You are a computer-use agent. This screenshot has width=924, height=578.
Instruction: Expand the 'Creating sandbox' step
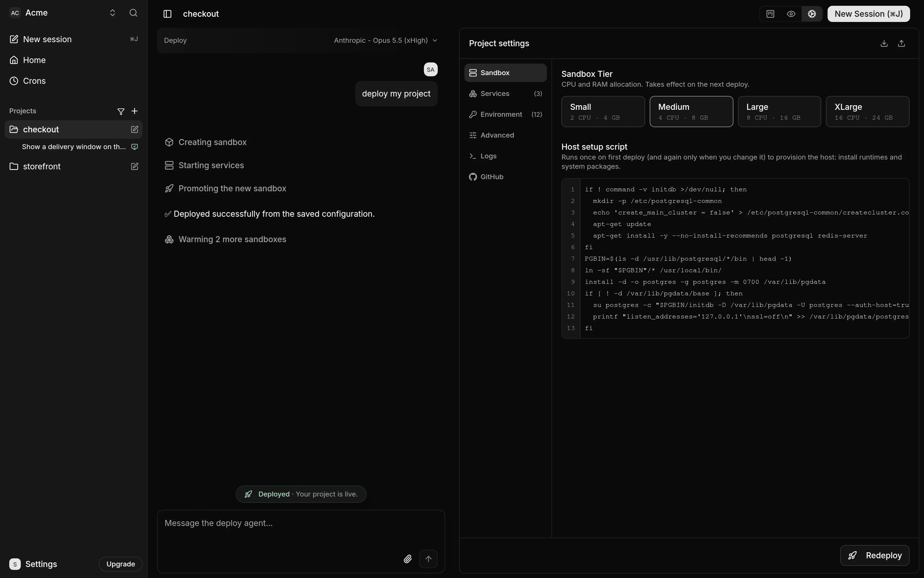[205, 142]
